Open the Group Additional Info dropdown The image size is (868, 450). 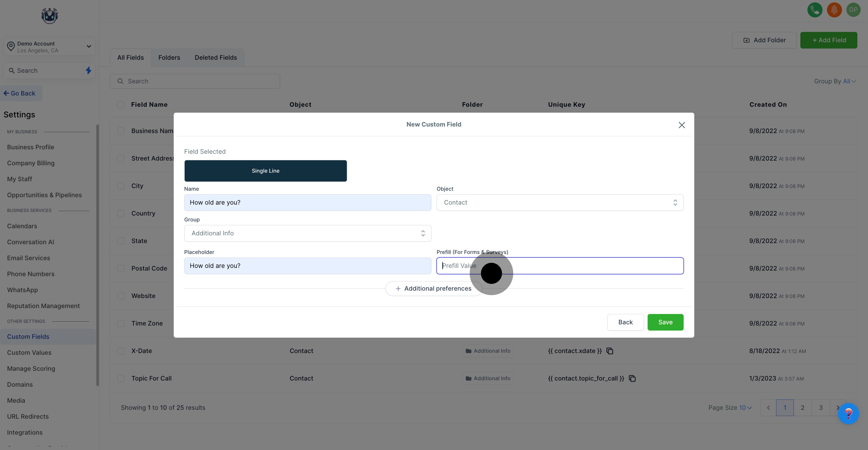pos(307,234)
